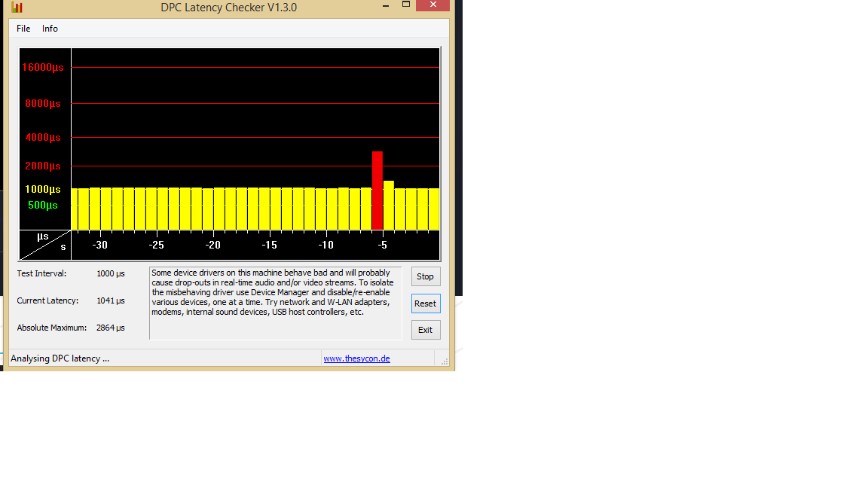This screenshot has width=868, height=488.
Task: Maximize the DPC Latency Checker window
Action: coord(406,5)
